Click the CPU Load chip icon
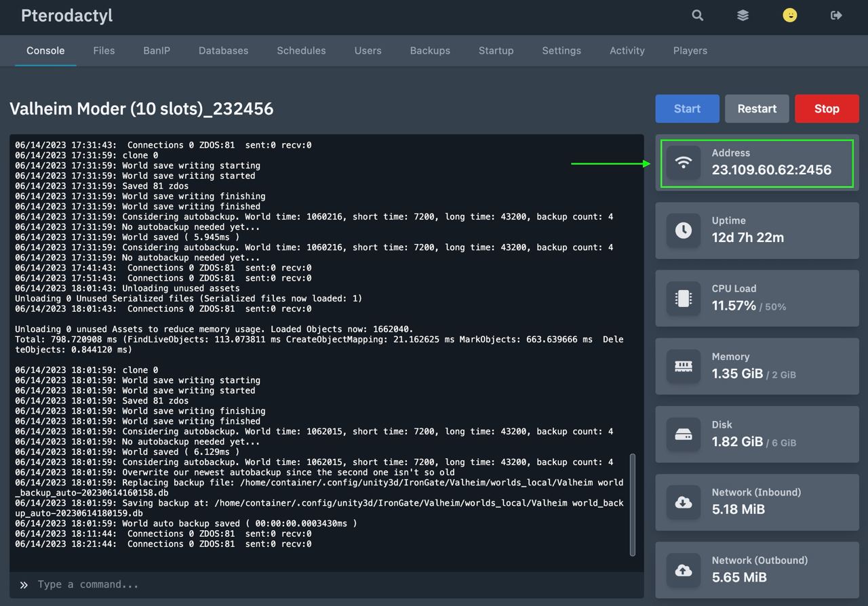Image resolution: width=868 pixels, height=606 pixels. 684,298
